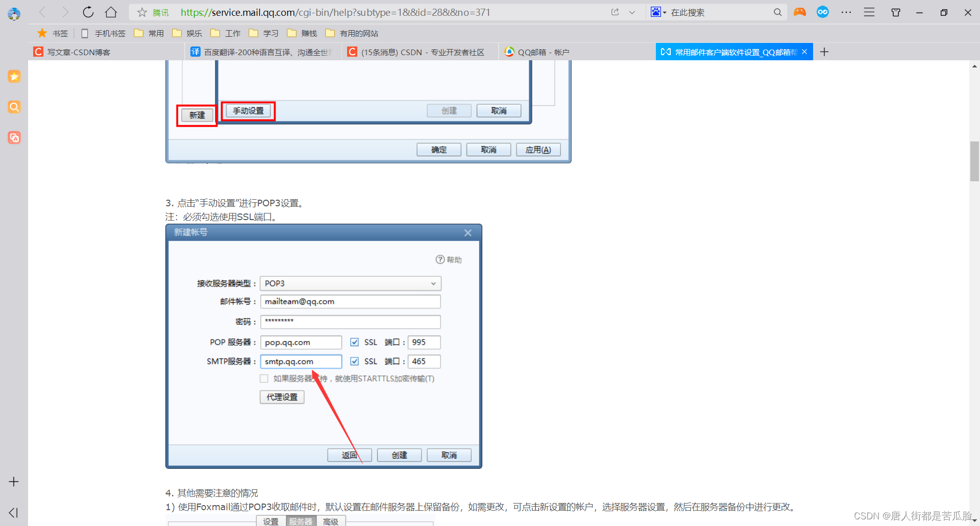Switch to the QQ邮箱 - 帐户 tab
The height and width of the screenshot is (526, 980).
point(577,52)
